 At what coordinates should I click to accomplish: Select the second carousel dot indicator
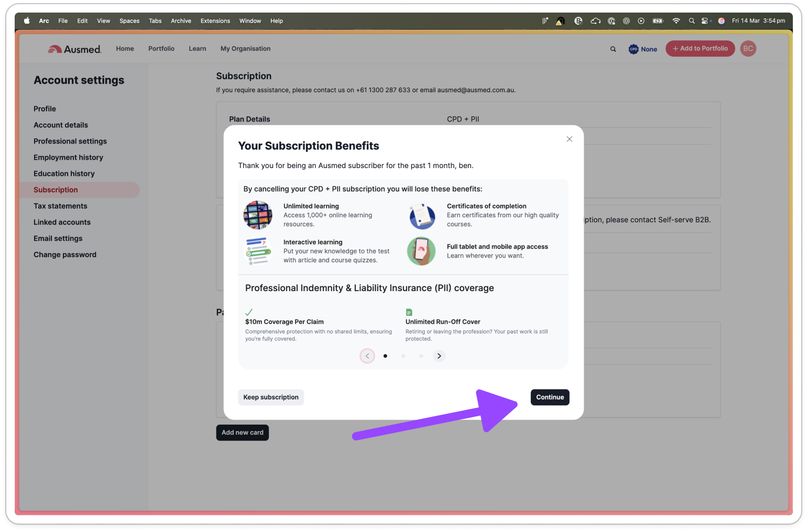[x=403, y=356]
